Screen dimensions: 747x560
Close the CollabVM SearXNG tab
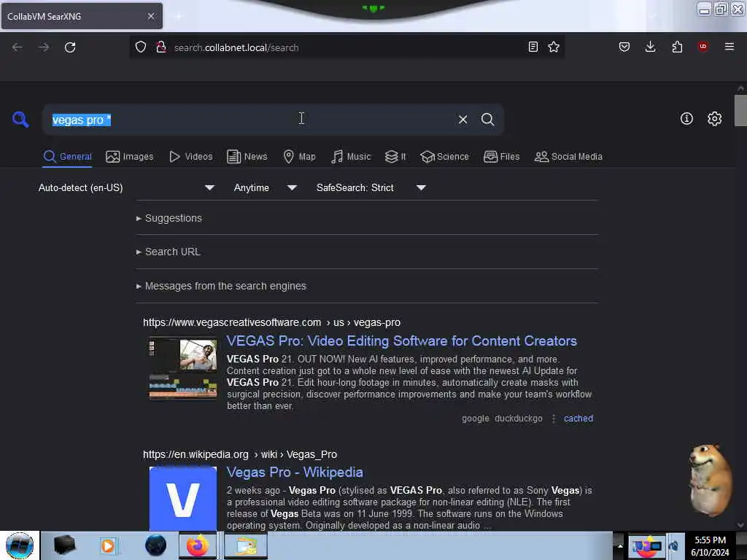coord(151,16)
